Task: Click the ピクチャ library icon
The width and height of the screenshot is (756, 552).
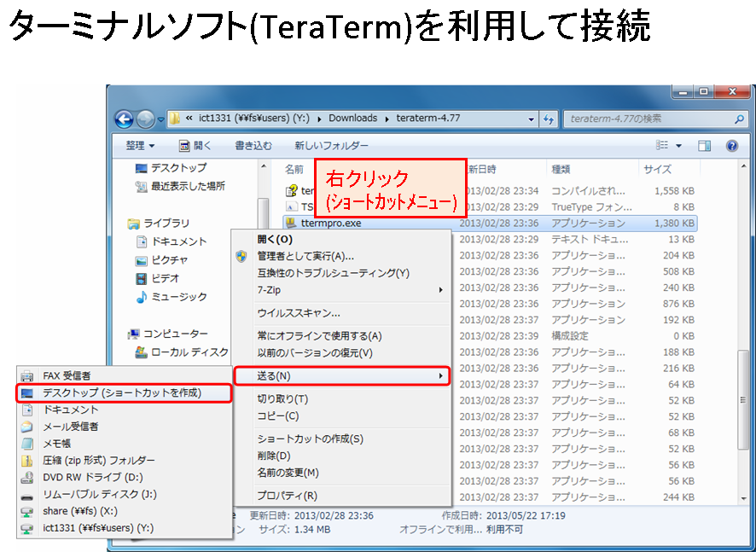Action: (142, 260)
